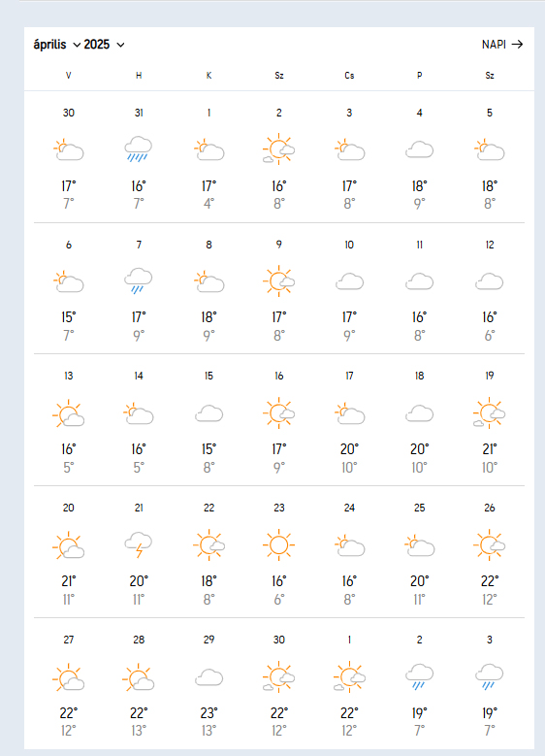Open the 2025 year dropdown
The width and height of the screenshot is (545, 756).
[x=104, y=45]
